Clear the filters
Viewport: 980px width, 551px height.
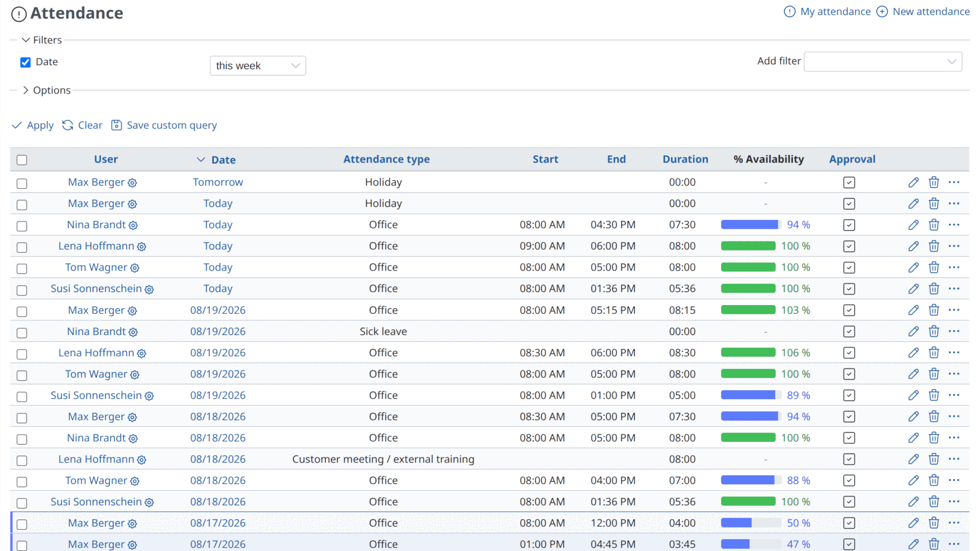click(82, 125)
